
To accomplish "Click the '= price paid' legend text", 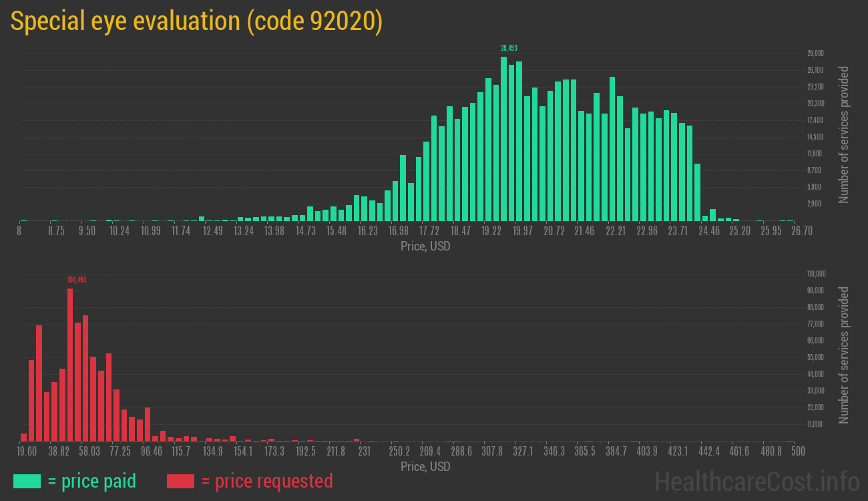I will tap(92, 481).
